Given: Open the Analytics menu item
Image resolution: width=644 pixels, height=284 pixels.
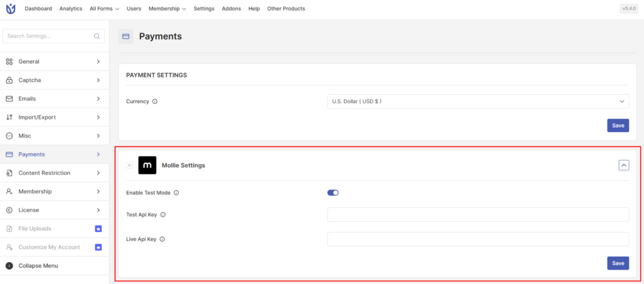Looking at the screenshot, I should 71,9.
